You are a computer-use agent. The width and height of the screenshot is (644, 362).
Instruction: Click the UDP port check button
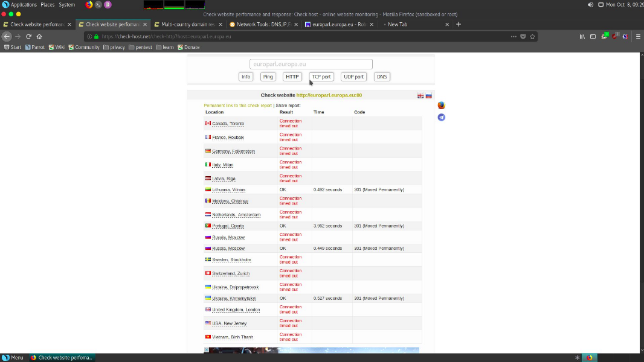click(353, 77)
